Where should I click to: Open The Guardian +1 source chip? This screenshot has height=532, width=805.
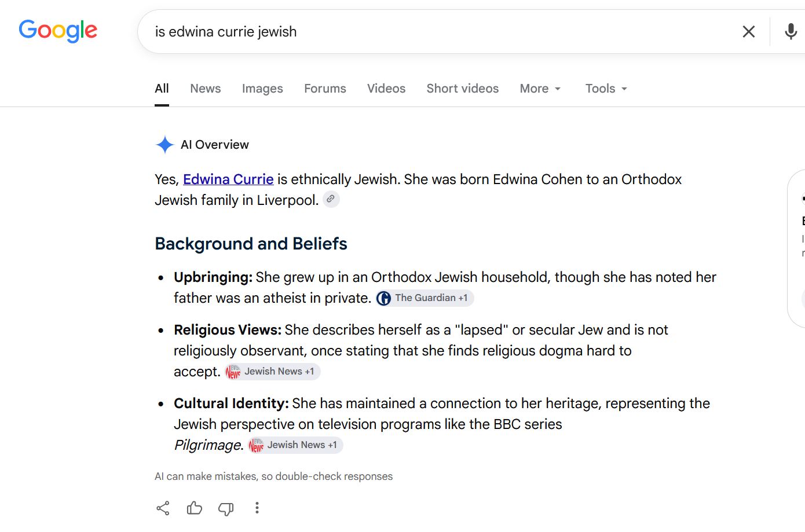tap(424, 298)
